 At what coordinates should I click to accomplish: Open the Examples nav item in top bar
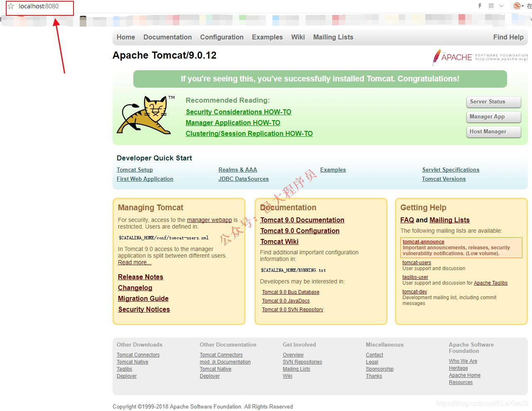[267, 37]
